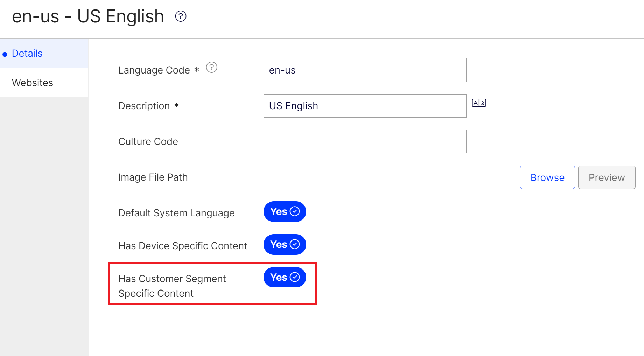Switch to the Websites tab
The image size is (644, 356).
44,83
